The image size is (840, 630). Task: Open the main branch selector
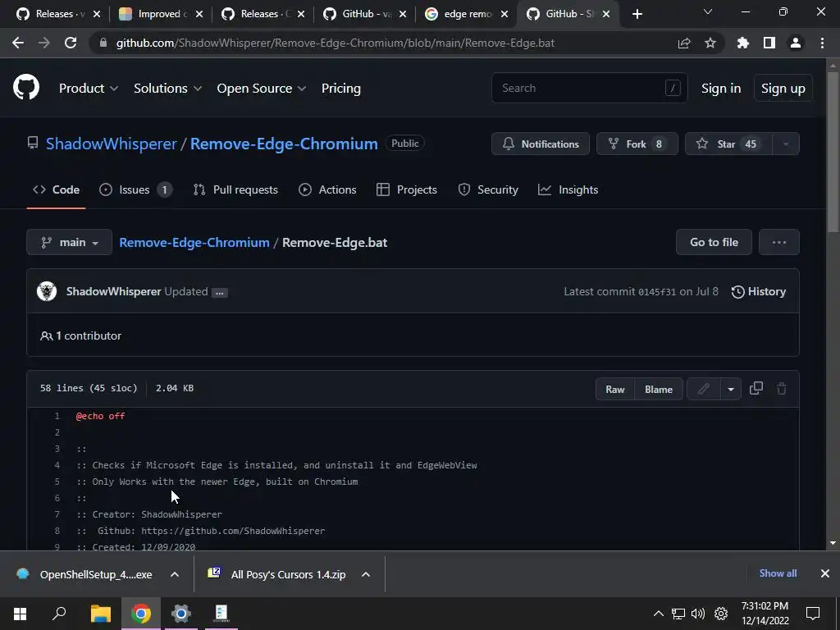(x=69, y=242)
